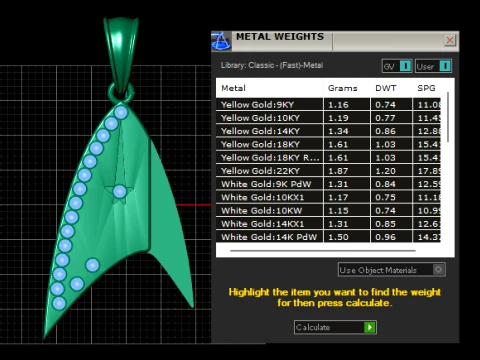Select the Yellow Gold:18KY R... row
480x360 pixels.
328,158
